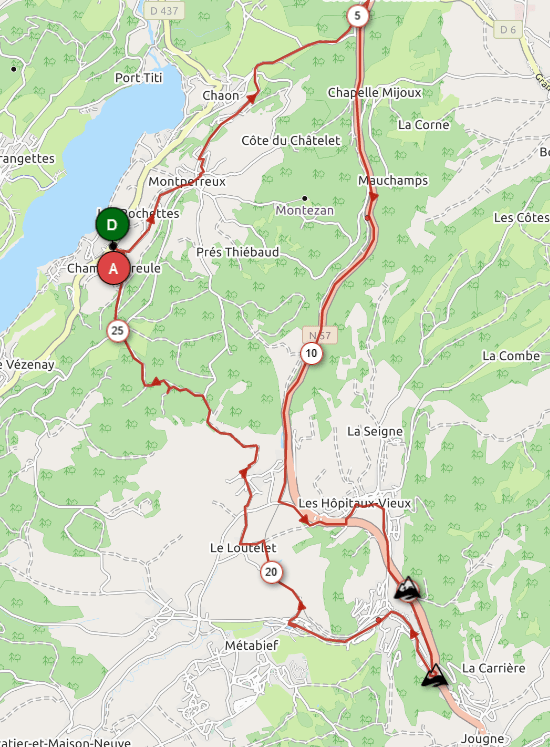The height and width of the screenshot is (747, 550).
Task: Select the kilometer 5 route marker
Action: (357, 16)
